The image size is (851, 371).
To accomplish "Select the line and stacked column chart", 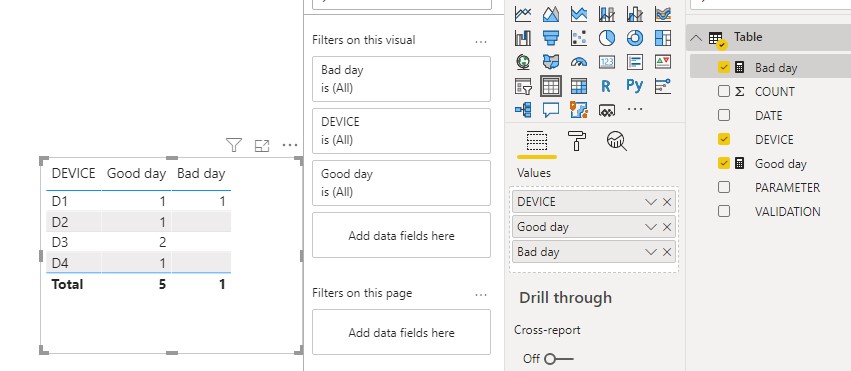I will [607, 14].
